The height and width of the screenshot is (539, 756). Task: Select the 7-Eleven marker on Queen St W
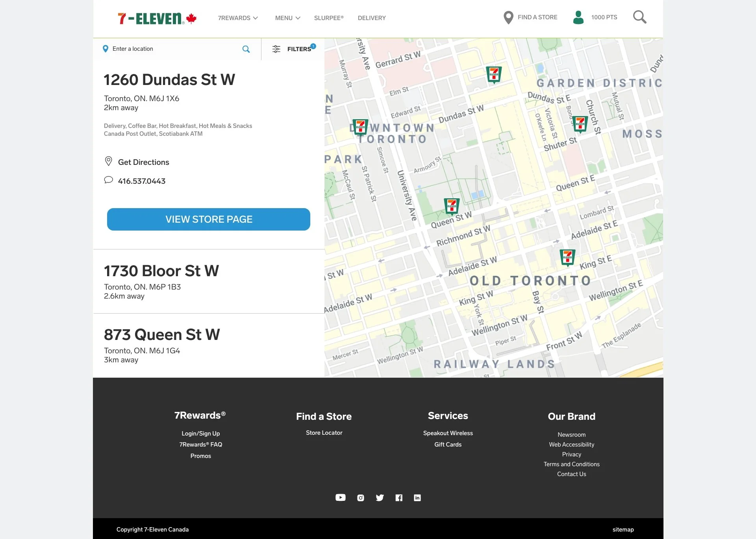(452, 207)
